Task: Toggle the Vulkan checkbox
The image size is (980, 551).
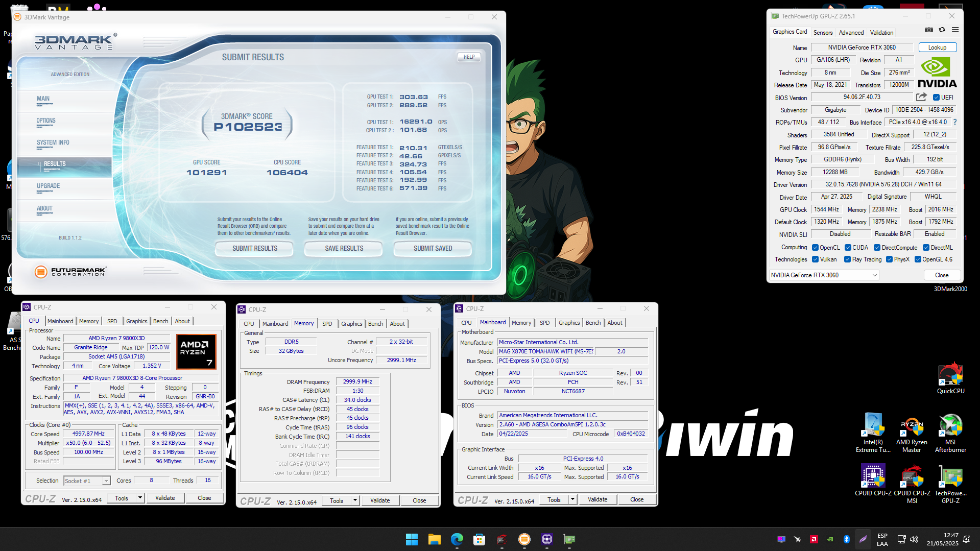Action: (x=815, y=259)
